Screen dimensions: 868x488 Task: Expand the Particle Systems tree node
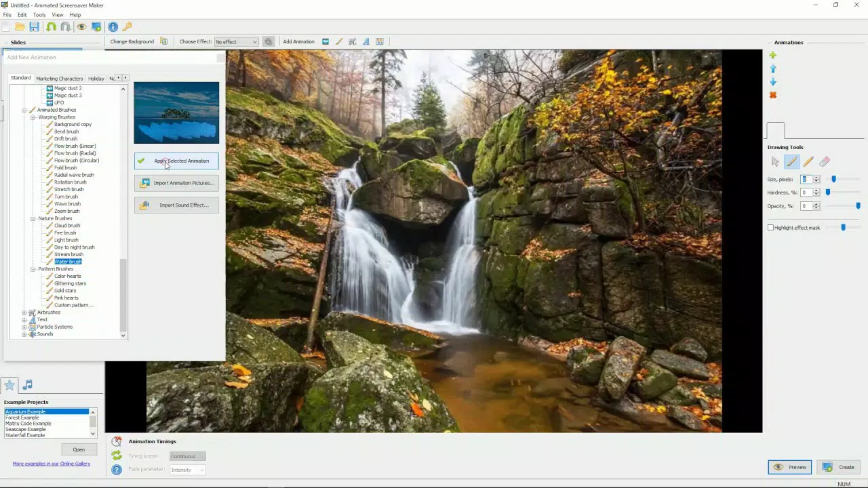click(x=24, y=327)
